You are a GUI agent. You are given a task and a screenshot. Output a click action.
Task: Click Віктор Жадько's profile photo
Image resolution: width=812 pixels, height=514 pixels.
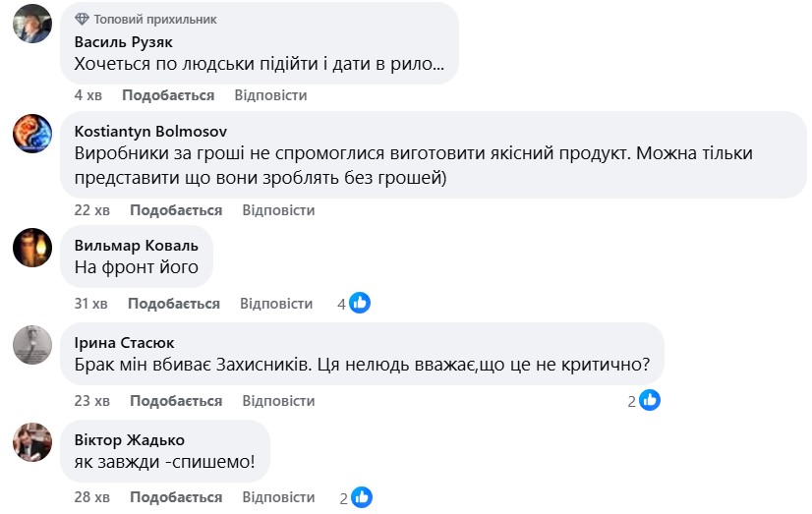[x=32, y=442]
